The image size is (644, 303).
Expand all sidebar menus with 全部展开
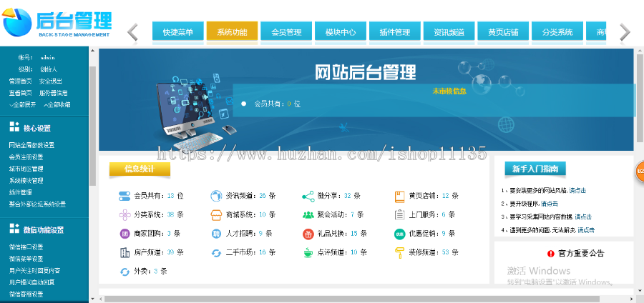pyautogui.click(x=23, y=104)
